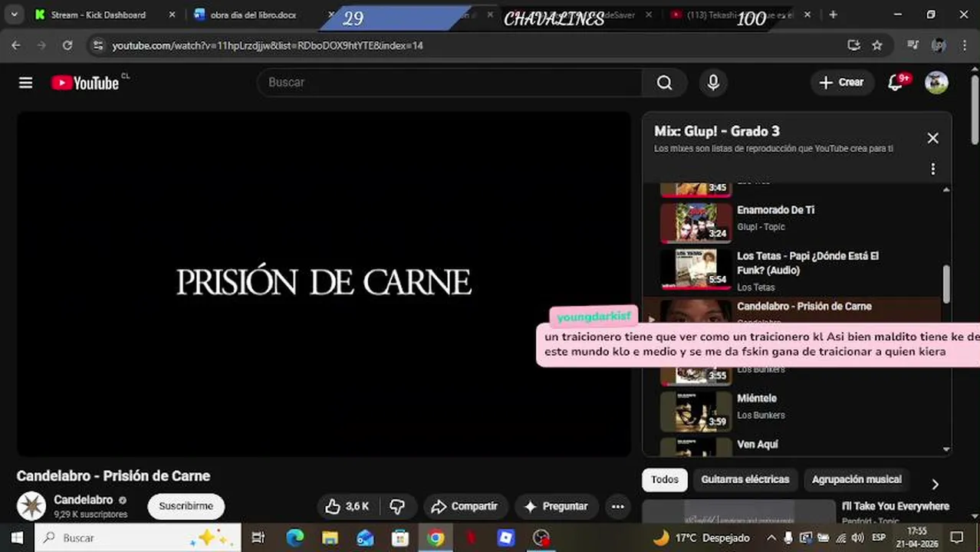View site information in address bar

click(x=97, y=45)
